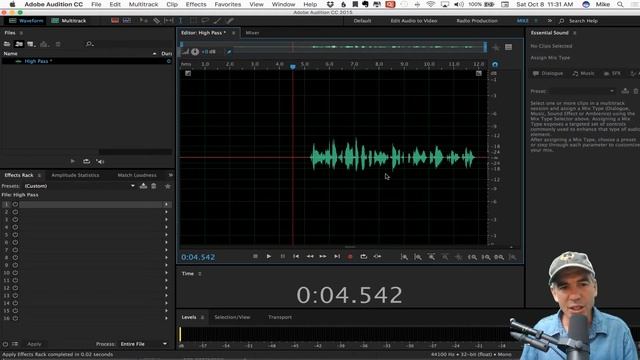This screenshot has width=640, height=360.
Task: Toggle Skip Selection in transport bar
Action: tap(377, 256)
